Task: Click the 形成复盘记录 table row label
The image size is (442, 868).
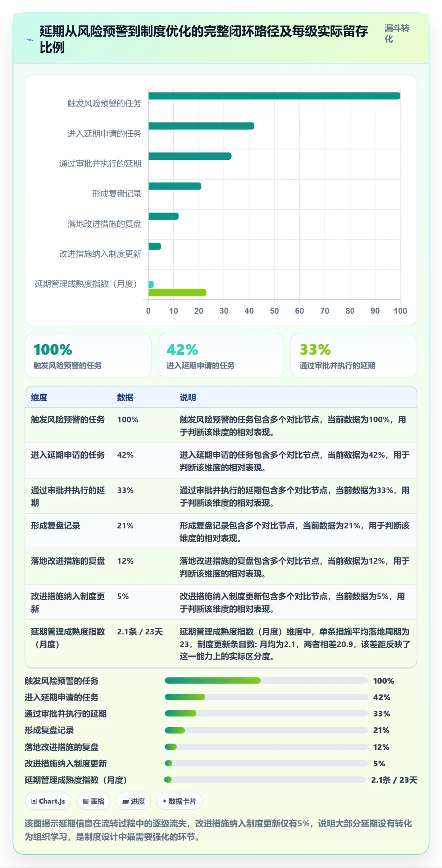Action: coord(55,526)
